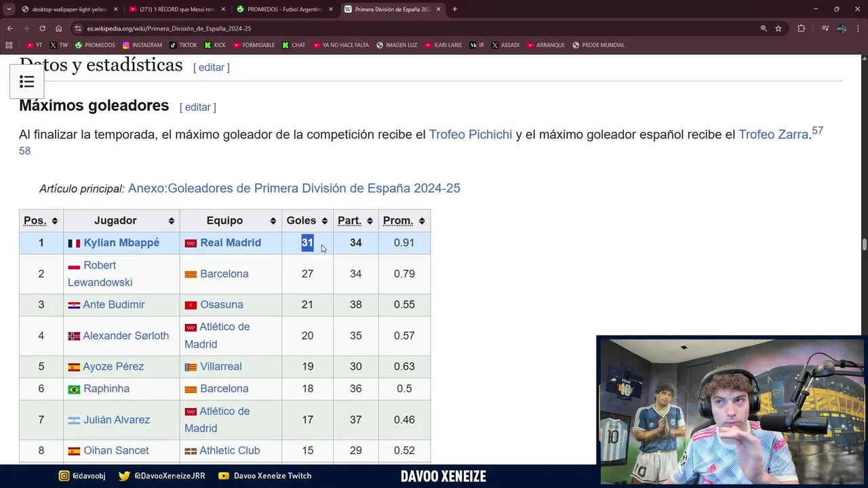Open the Real Madrid team link

click(231, 243)
